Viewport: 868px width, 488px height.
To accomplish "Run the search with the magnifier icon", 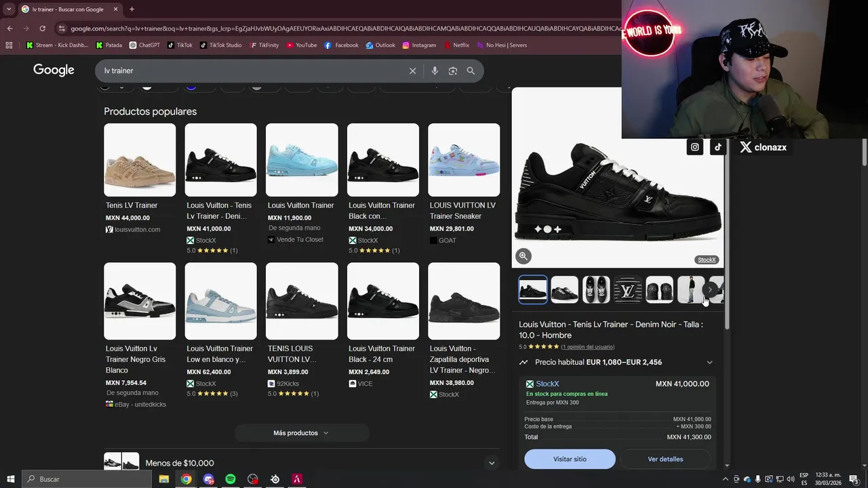I will coord(471,71).
